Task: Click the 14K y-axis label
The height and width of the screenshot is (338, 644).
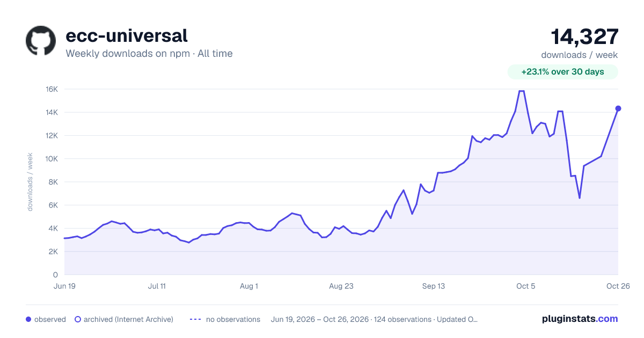Action: (52, 112)
